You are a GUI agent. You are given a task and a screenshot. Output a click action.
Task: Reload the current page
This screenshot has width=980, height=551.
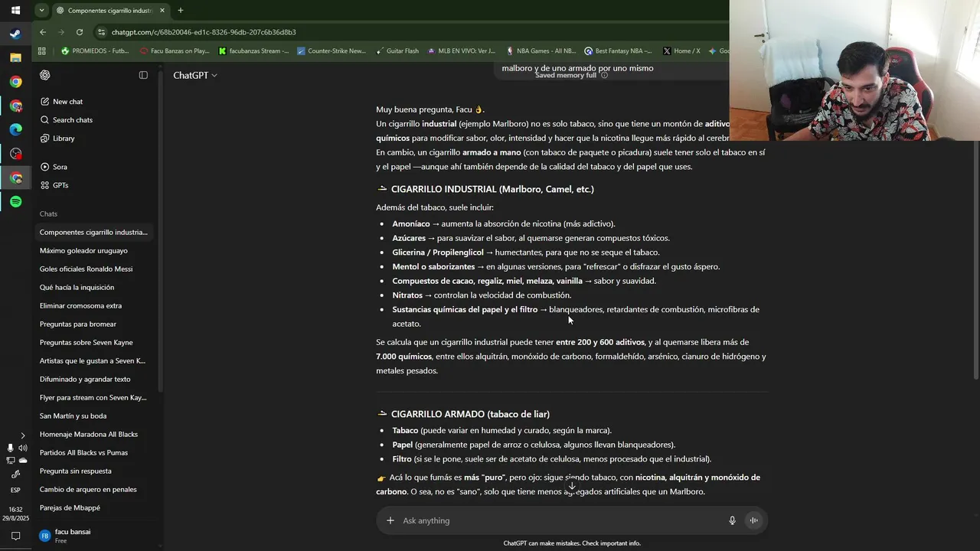point(80,32)
